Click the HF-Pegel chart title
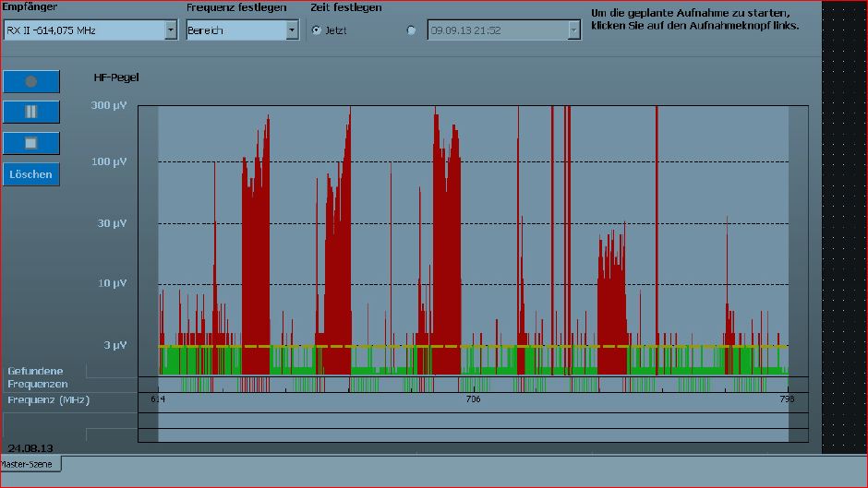868x488 pixels. pos(116,77)
